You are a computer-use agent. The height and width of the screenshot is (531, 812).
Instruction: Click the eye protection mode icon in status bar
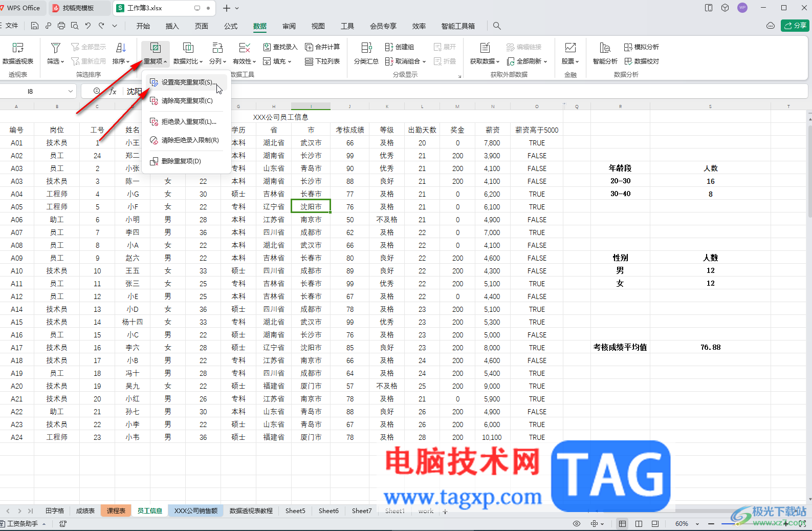[x=577, y=524]
